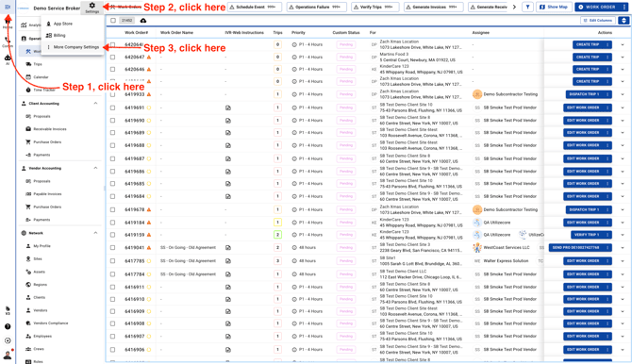Click the warning triangle beside 6420647
The width and height of the screenshot is (632, 364).
149,58
